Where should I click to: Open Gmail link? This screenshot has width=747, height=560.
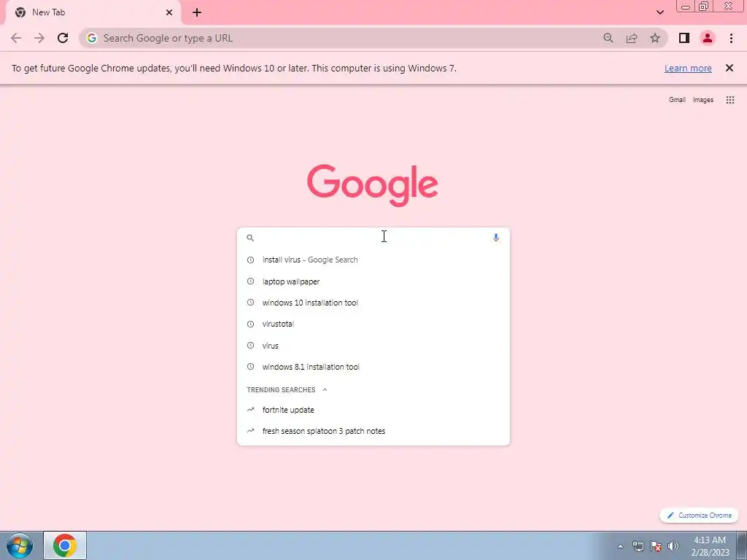click(x=677, y=99)
